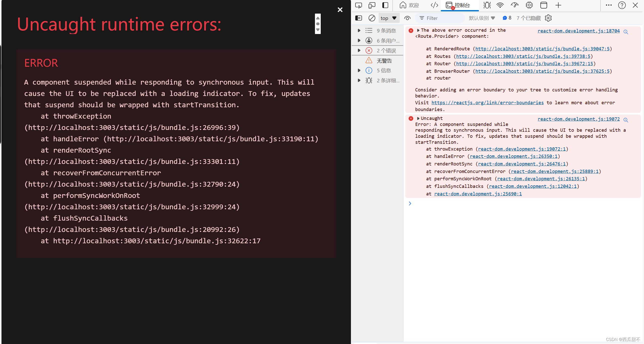The width and height of the screenshot is (644, 344).
Task: Select the inspect element tool
Action: pos(358,5)
